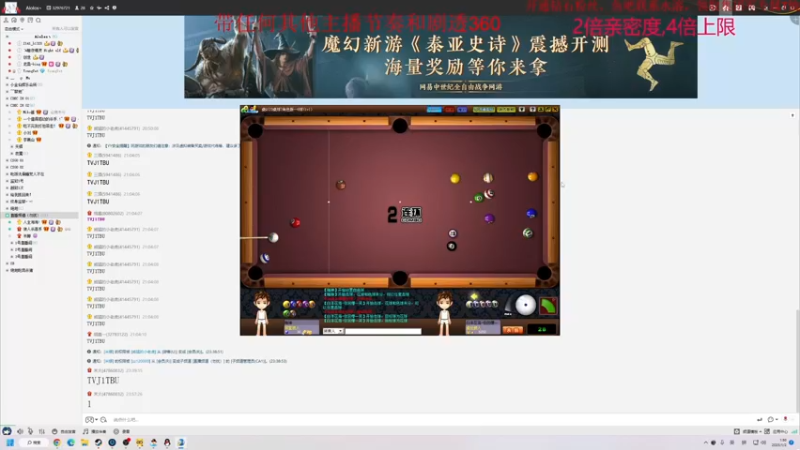
Task: Expand the arrow next to emoji icon
Action: click(x=96, y=420)
